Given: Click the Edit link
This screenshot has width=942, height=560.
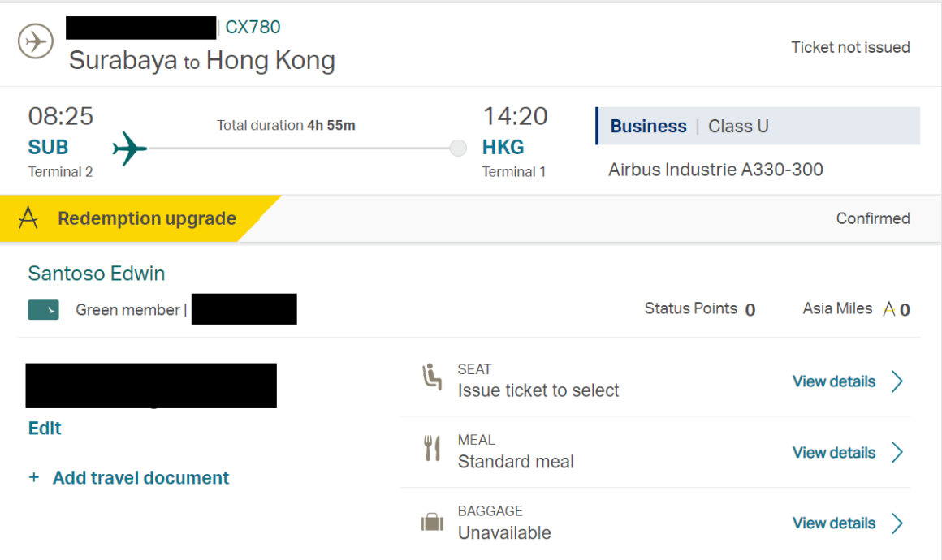Looking at the screenshot, I should [45, 428].
